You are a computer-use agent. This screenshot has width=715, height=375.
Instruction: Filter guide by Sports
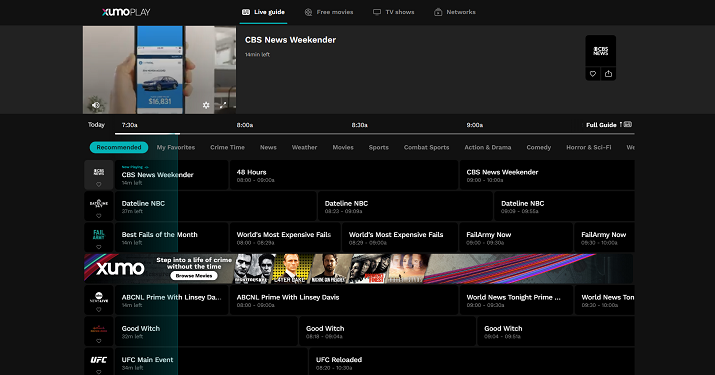tap(378, 147)
